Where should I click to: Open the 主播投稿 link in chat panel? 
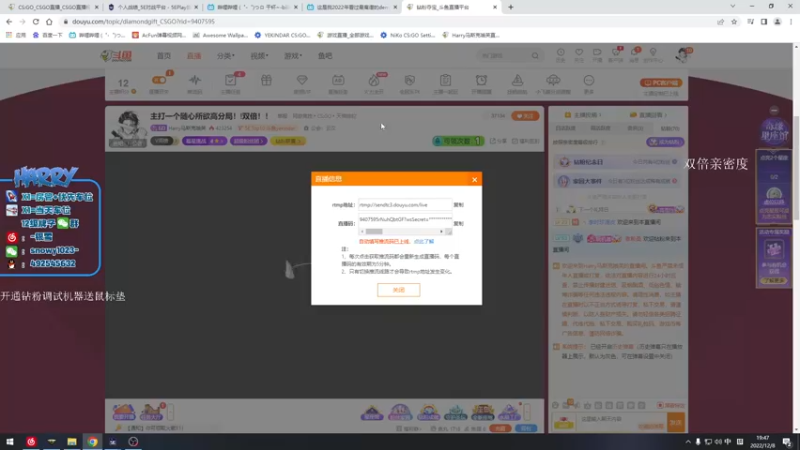coord(582,115)
